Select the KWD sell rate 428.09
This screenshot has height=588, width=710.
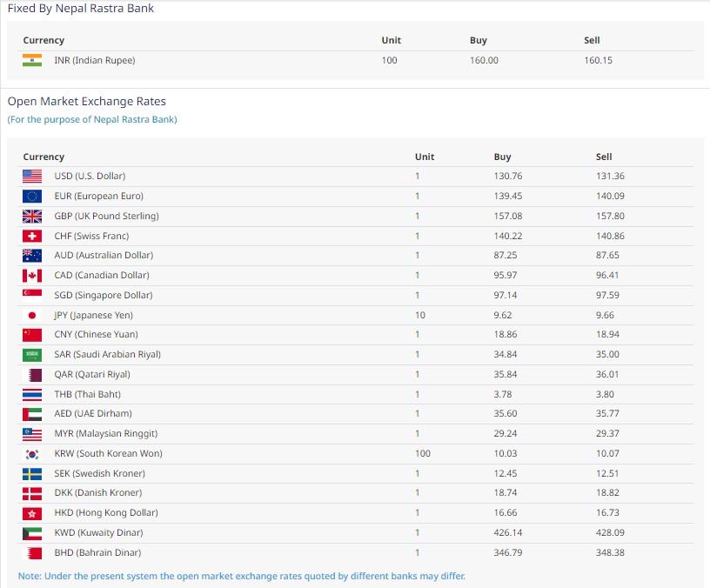610,533
